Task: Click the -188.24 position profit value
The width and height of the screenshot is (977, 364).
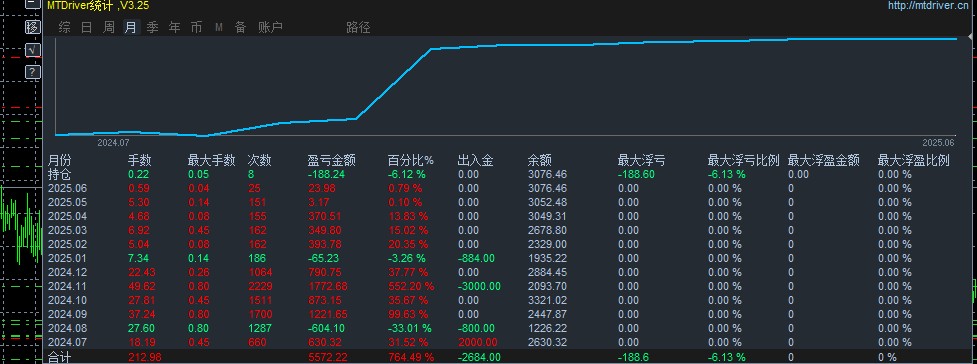Action: tap(326, 175)
